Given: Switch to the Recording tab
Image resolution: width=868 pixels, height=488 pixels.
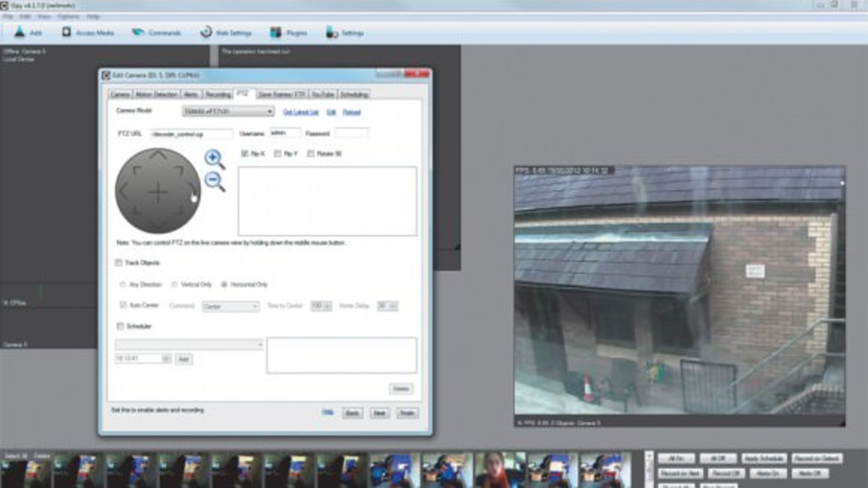Looking at the screenshot, I should (218, 94).
